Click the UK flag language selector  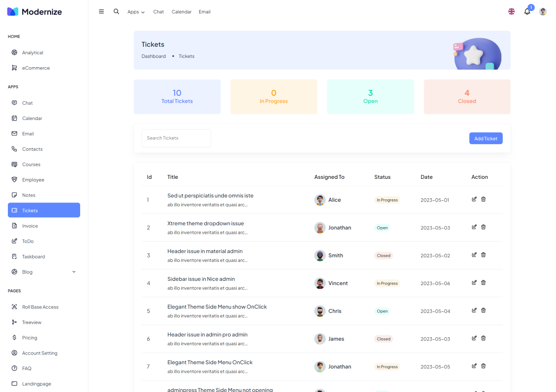512,12
